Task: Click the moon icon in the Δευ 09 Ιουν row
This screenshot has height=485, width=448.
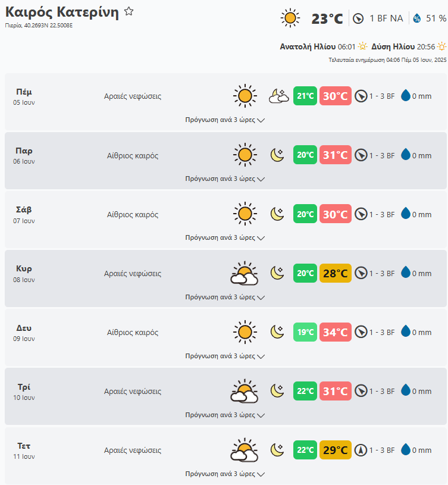Action: point(277,331)
